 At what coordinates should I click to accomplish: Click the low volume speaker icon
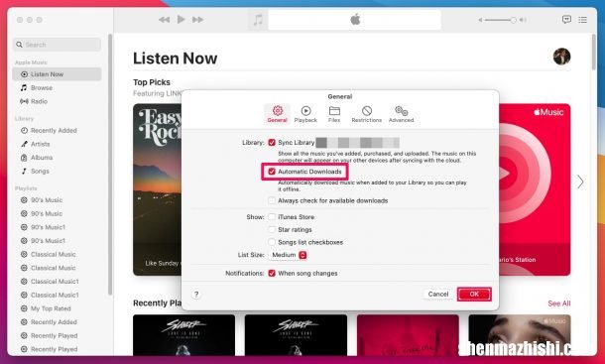point(480,20)
